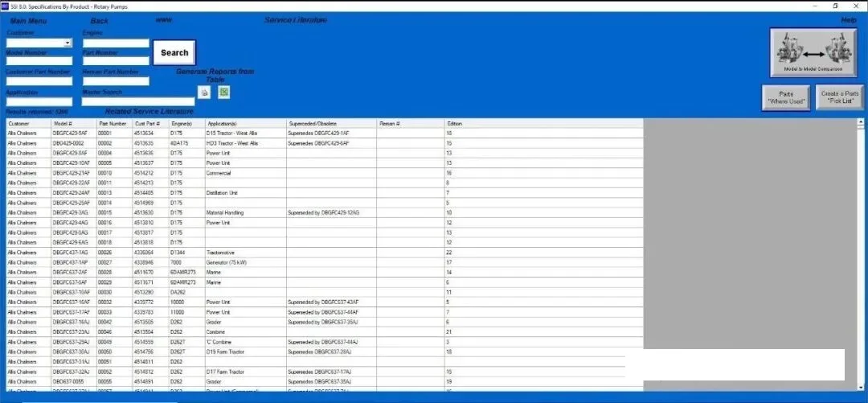Focus the Part Number input field

pos(117,61)
